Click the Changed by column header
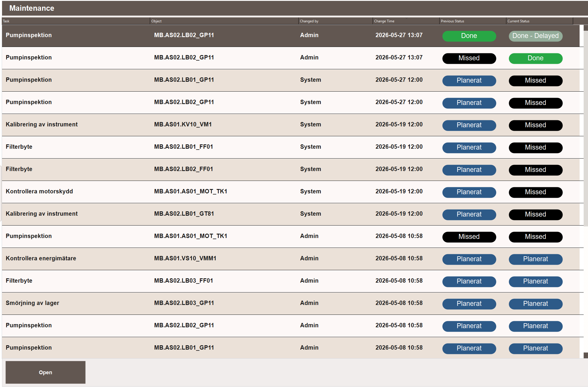 coord(336,21)
